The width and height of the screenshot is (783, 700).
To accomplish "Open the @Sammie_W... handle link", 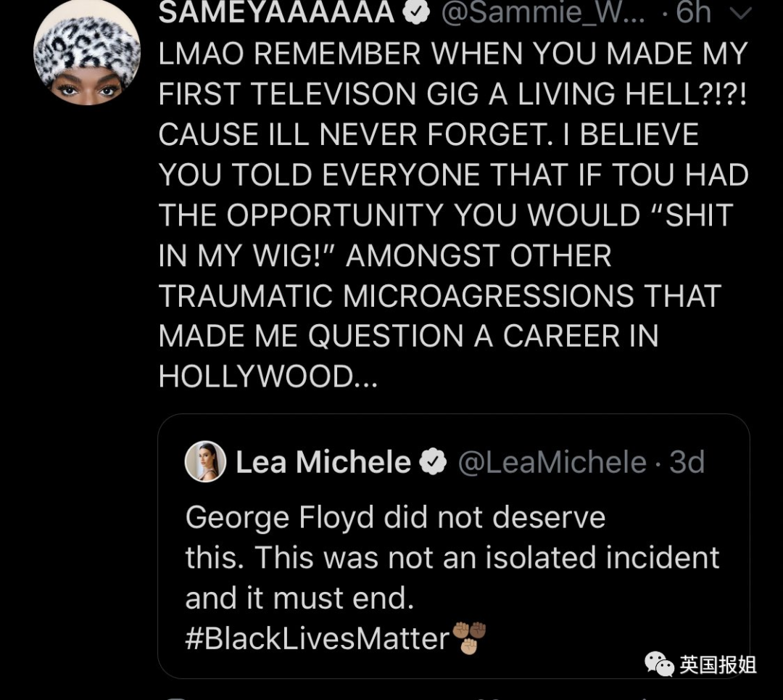I will tap(543, 12).
